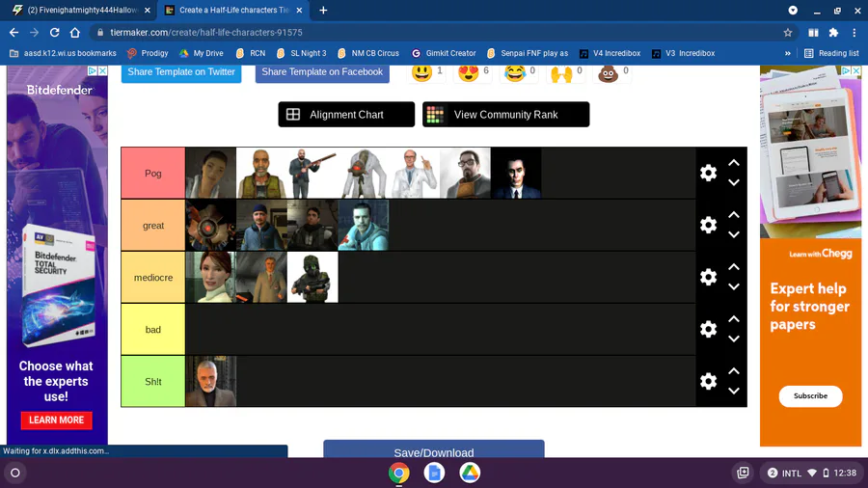Select the Pog tier color label
The height and width of the screenshot is (488, 868).
152,174
